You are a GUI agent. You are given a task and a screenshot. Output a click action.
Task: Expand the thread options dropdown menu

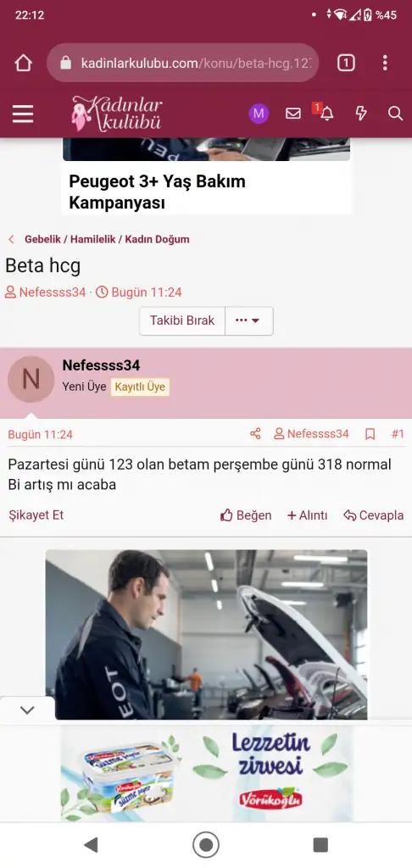coord(248,321)
